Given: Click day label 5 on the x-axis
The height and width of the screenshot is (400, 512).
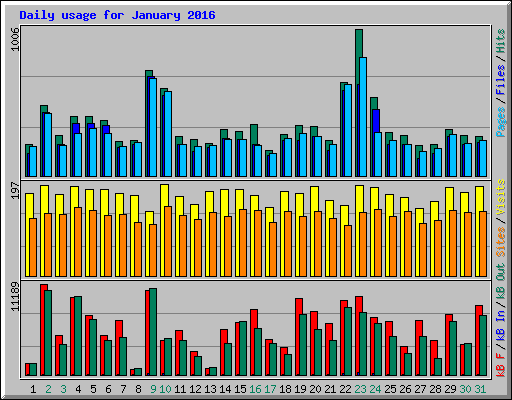Looking at the screenshot, I should [x=93, y=389].
